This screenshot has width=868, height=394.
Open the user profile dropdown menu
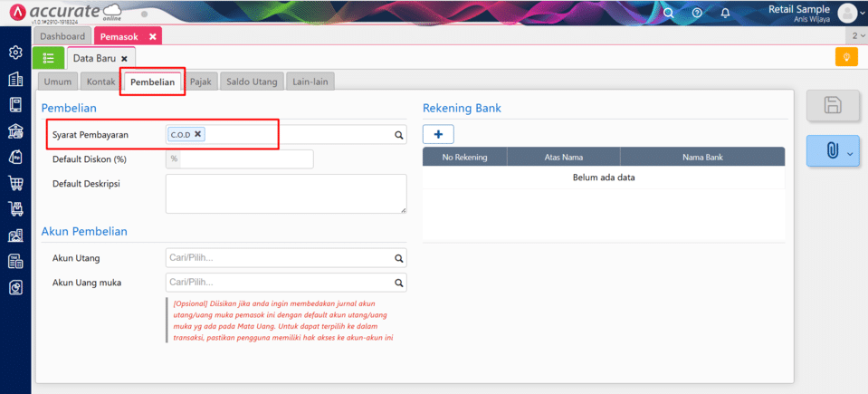[847, 13]
